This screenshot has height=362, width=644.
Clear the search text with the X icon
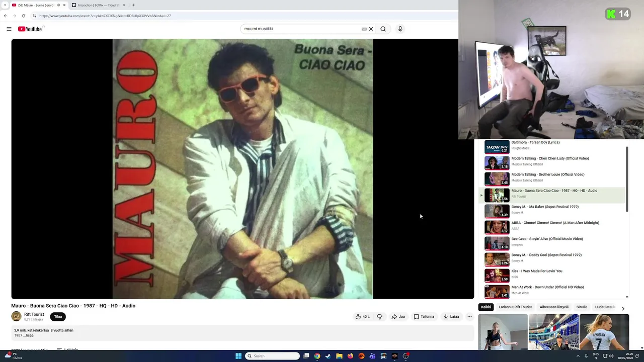coord(371,29)
